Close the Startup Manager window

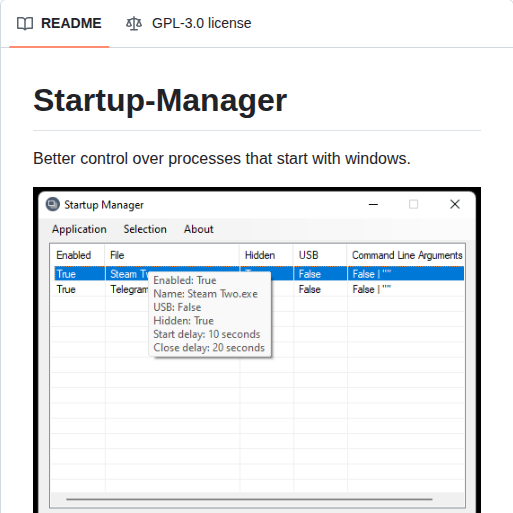455,204
